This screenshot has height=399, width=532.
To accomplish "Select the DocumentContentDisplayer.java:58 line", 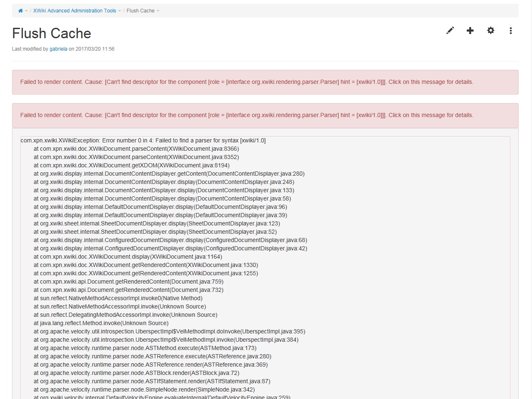I will pos(162,198).
